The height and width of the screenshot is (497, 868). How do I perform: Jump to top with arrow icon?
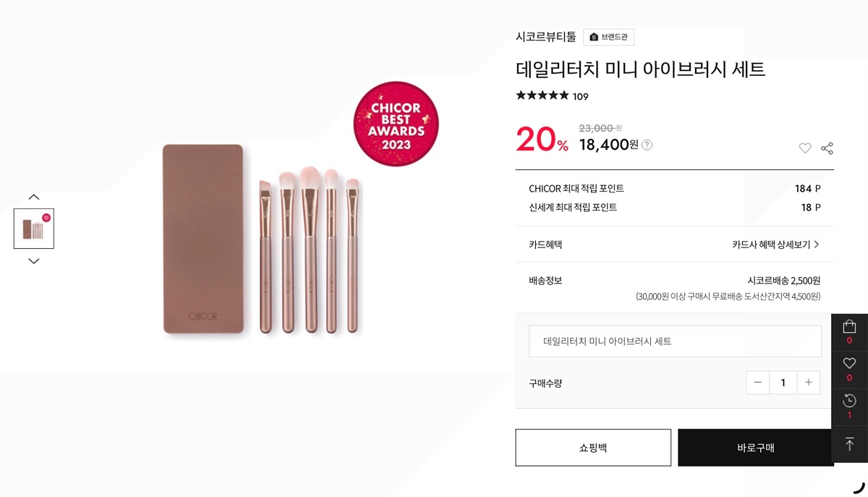pyautogui.click(x=849, y=444)
